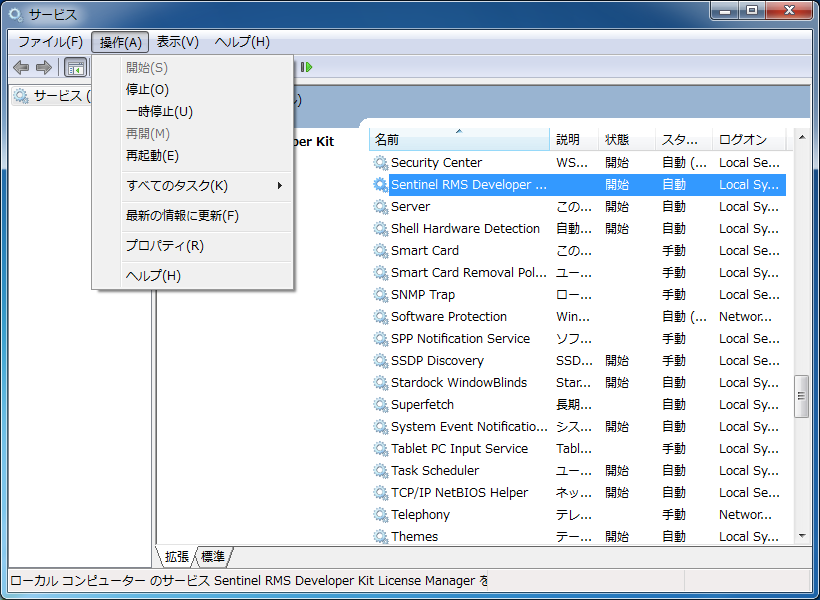Viewport: 820px width, 600px height.
Task: Click the サービス window title bar icon
Action: tap(16, 15)
